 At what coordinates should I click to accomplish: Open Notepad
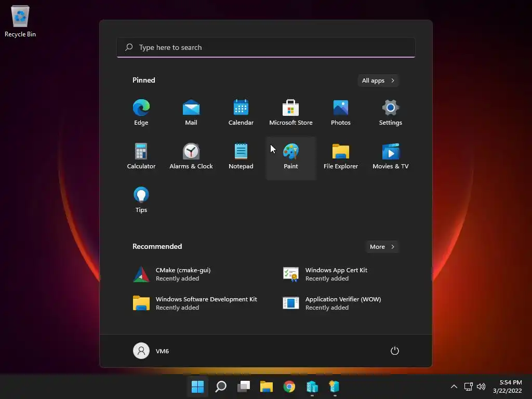coord(241,156)
